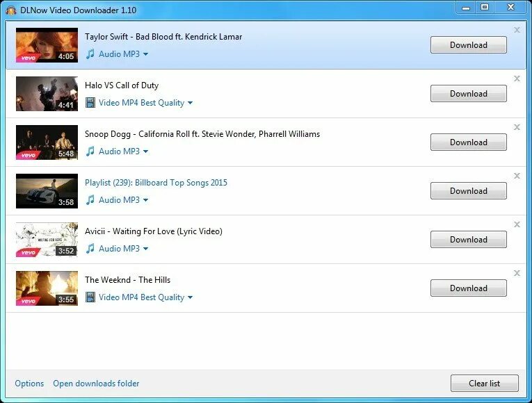Select the title Halo VS Call of Duty
The image size is (532, 403).
pyautogui.click(x=122, y=85)
